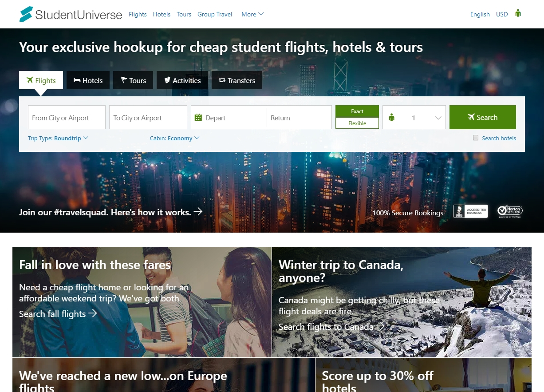This screenshot has width=544, height=392.
Task: Click the green Search button
Action: tap(483, 117)
